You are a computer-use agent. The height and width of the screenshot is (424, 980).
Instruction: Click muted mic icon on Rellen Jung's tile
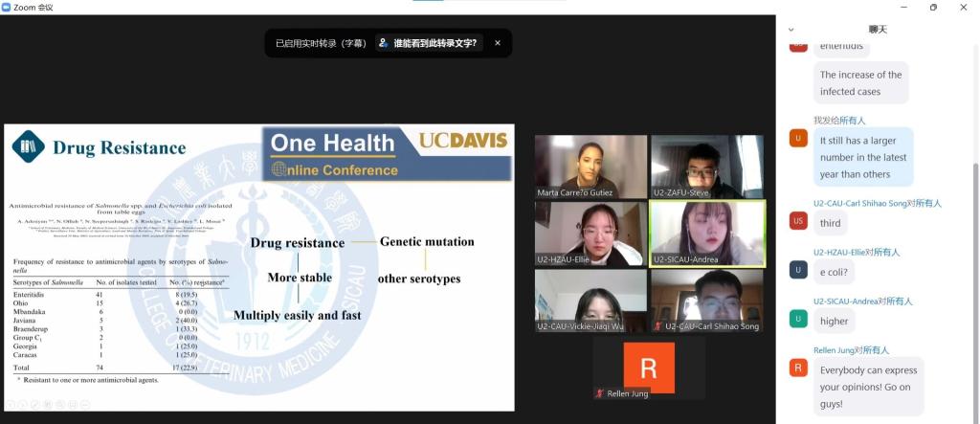tap(600, 393)
